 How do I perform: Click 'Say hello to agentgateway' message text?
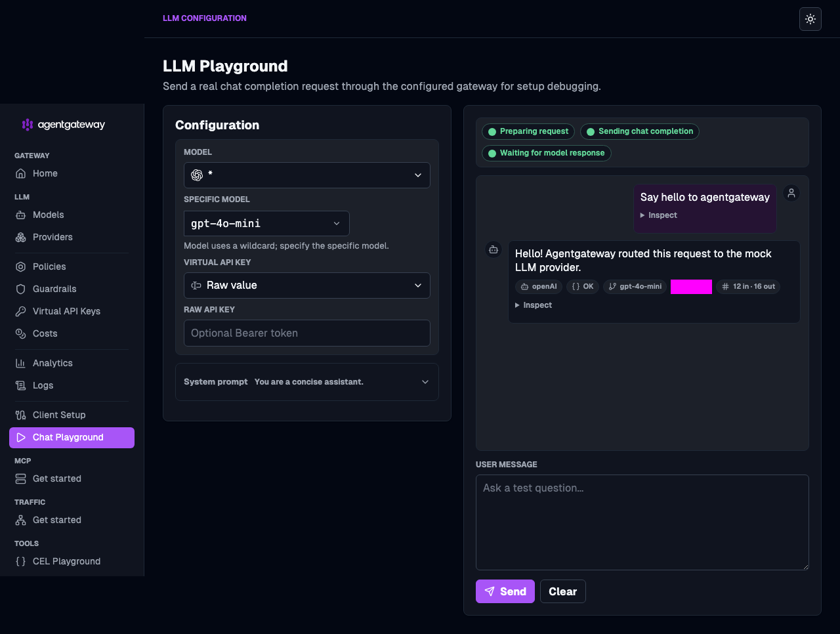pyautogui.click(x=705, y=197)
